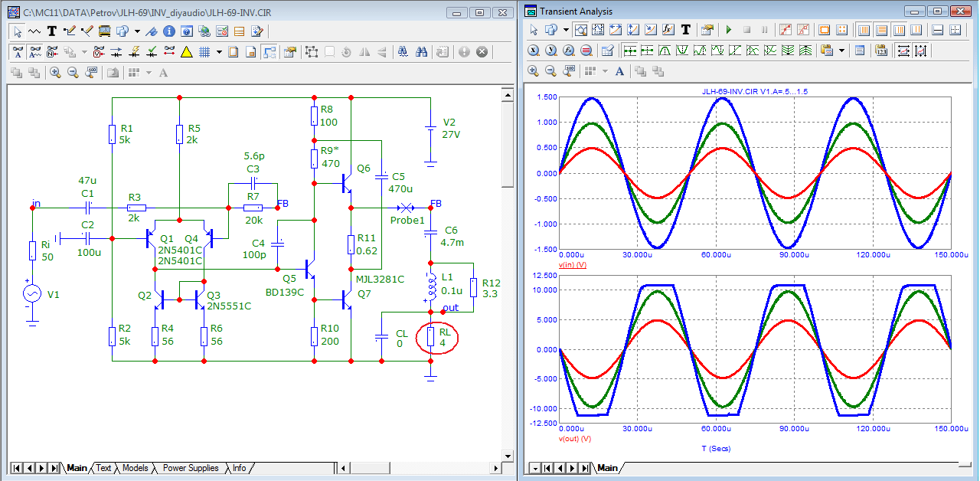This screenshot has width=980, height=481.
Task: Toggle Grid Text display in schematic toolbar
Action: [18, 52]
